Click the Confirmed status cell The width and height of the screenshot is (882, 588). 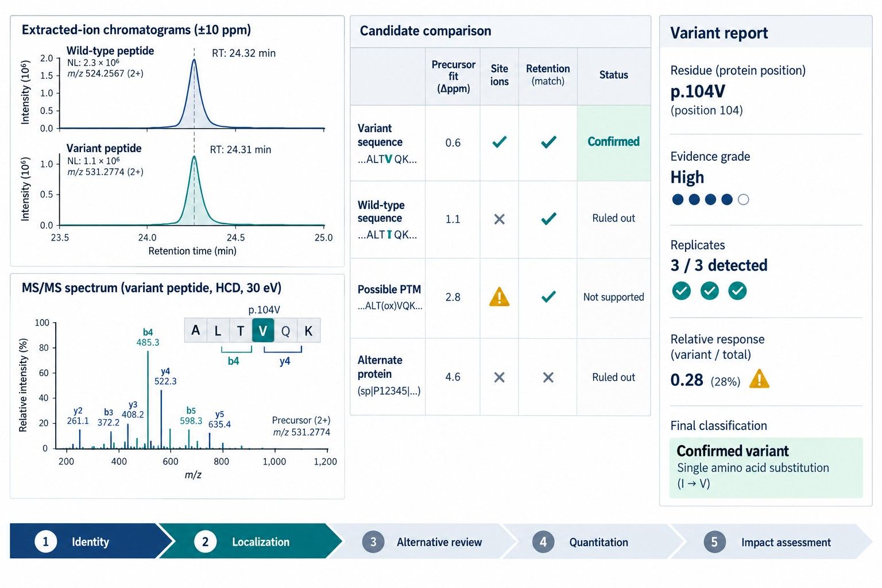[x=613, y=142]
